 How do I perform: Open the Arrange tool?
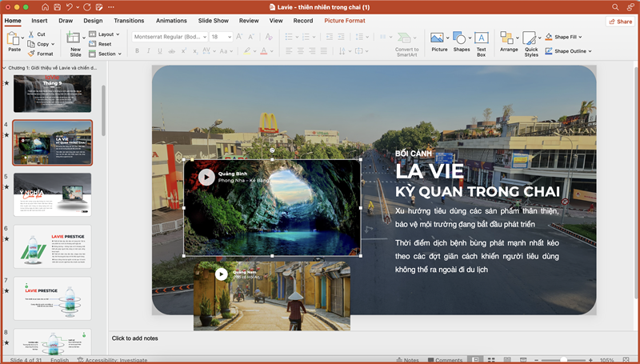tap(508, 40)
